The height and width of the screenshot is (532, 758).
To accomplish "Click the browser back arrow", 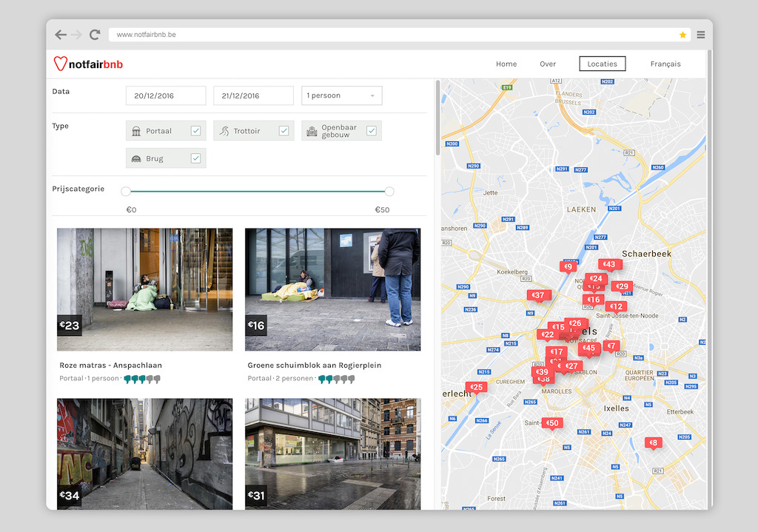I will coord(61,35).
